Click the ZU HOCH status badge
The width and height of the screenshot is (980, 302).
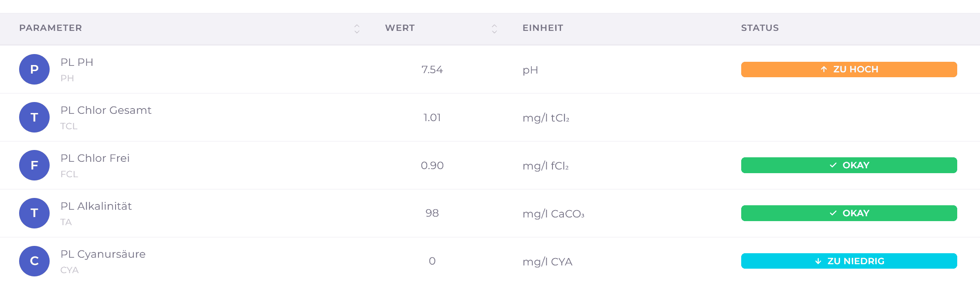coord(849,70)
